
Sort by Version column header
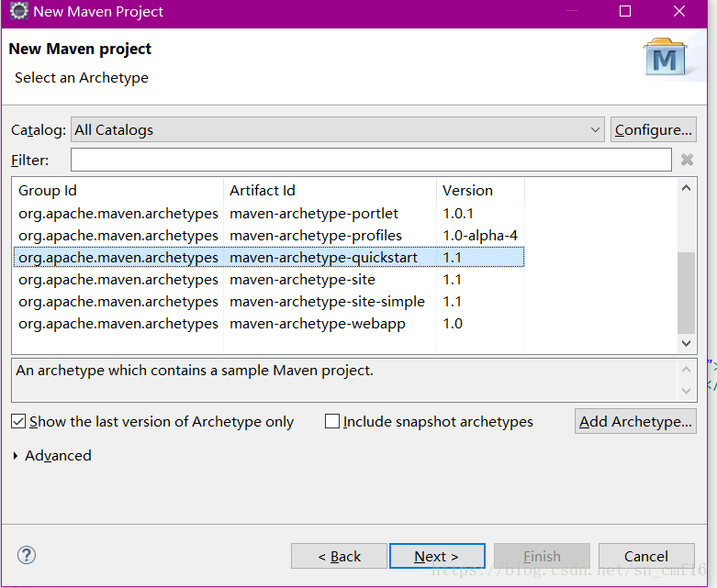pyautogui.click(x=480, y=190)
